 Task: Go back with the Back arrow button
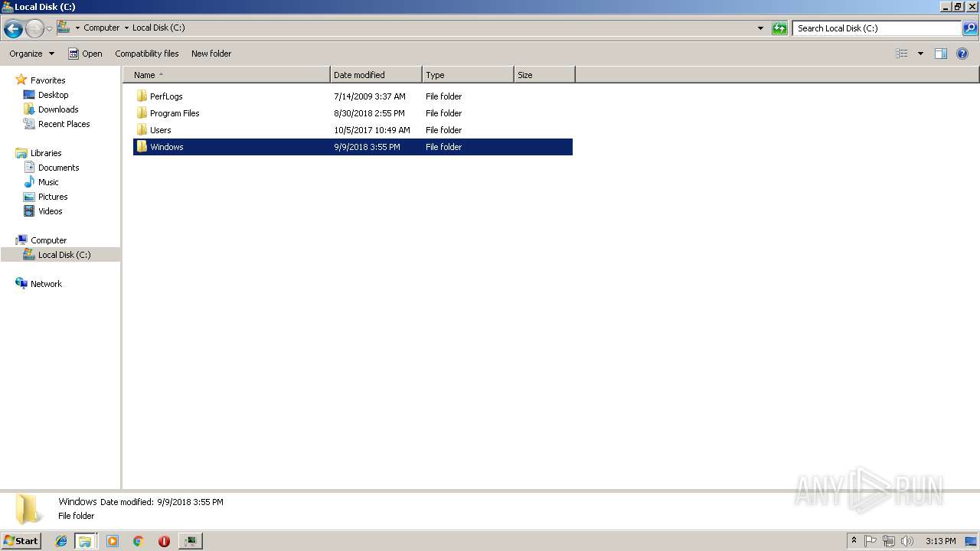click(13, 29)
